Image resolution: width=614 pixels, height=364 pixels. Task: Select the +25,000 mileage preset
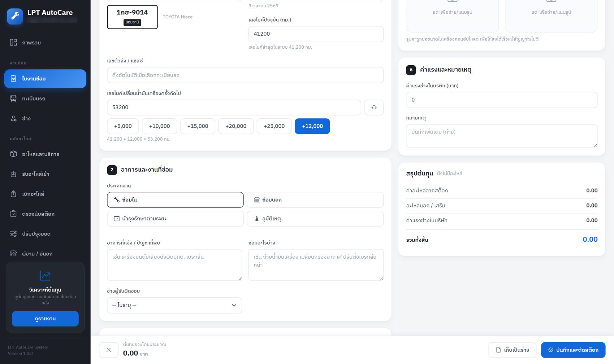pyautogui.click(x=274, y=126)
